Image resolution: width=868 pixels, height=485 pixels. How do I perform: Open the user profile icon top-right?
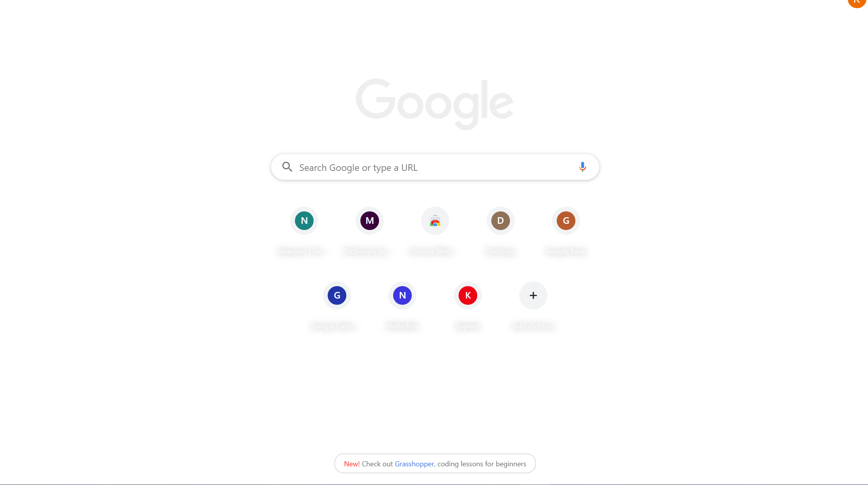857,3
